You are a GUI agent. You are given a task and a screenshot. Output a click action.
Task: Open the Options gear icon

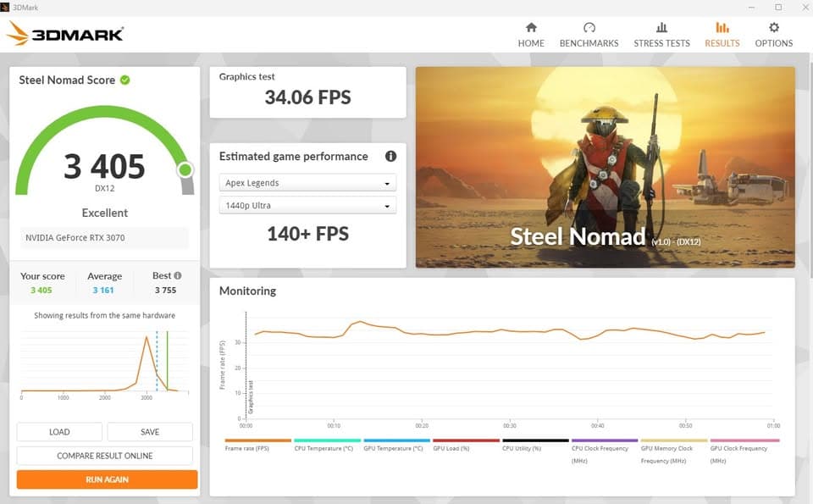click(x=773, y=27)
